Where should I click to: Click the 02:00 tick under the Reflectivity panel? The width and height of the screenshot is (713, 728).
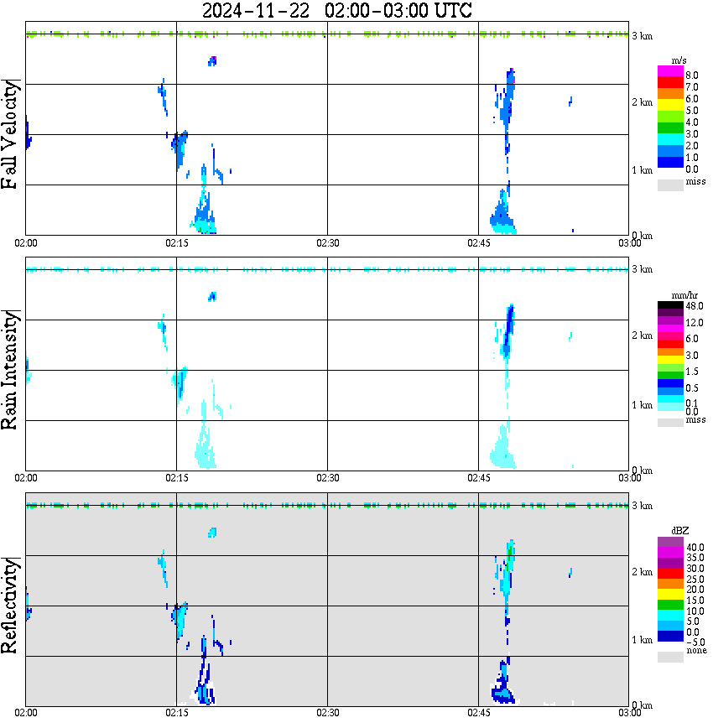(26, 713)
